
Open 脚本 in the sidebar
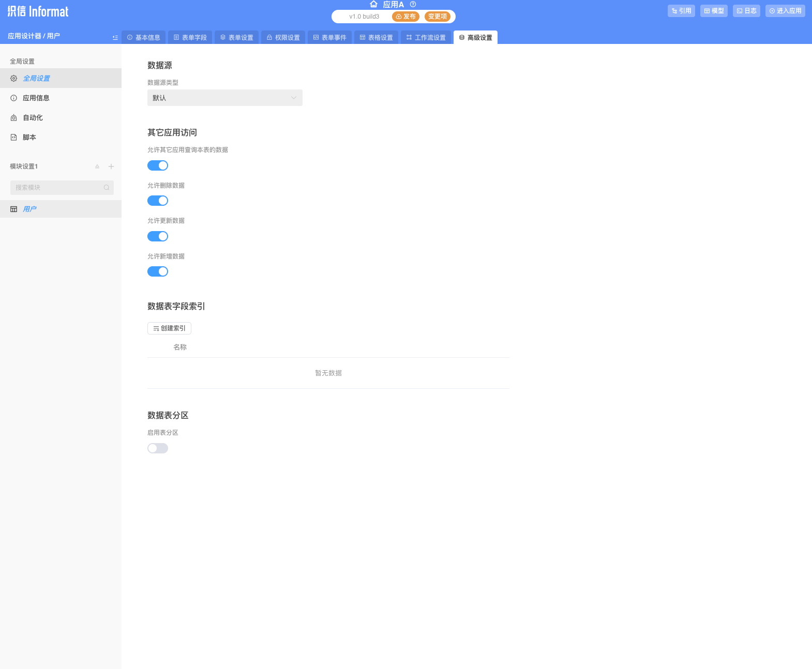(x=29, y=138)
